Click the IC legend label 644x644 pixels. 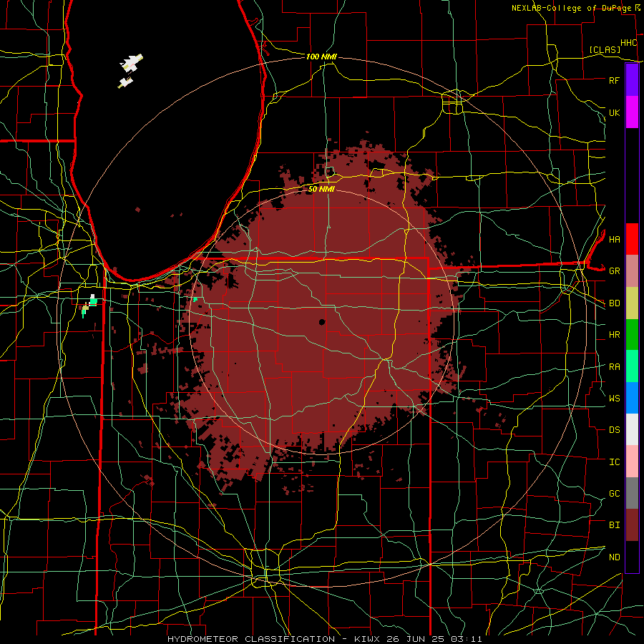(614, 462)
